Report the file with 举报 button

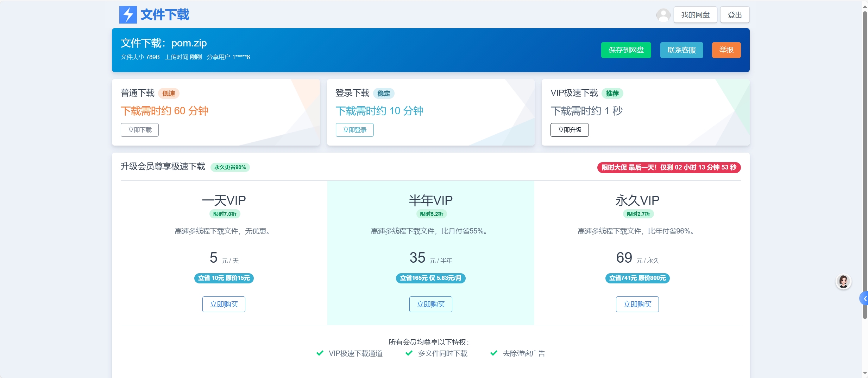click(726, 50)
